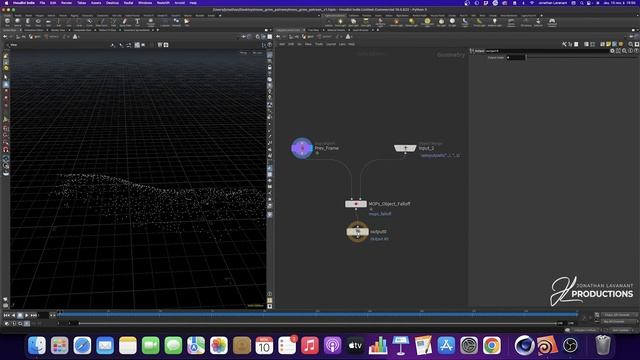Image resolution: width=640 pixels, height=360 pixels.
Task: Select the File shelf tool
Action: (187, 22)
